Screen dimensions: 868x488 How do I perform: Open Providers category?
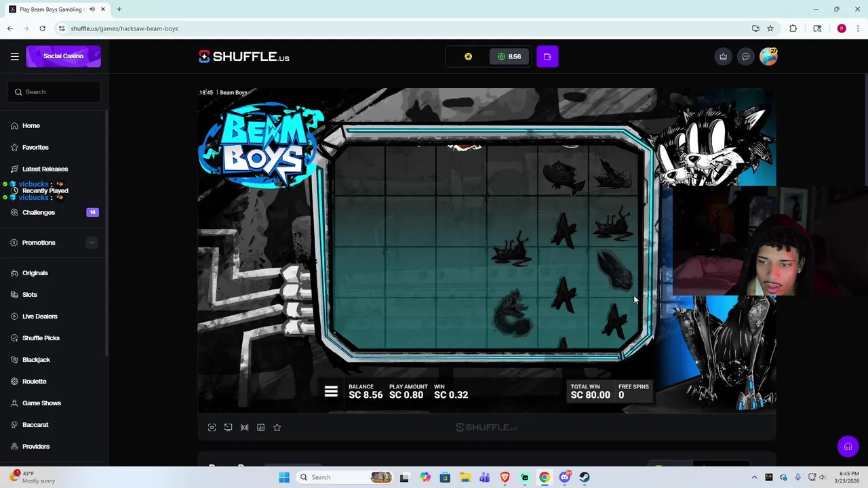click(36, 446)
